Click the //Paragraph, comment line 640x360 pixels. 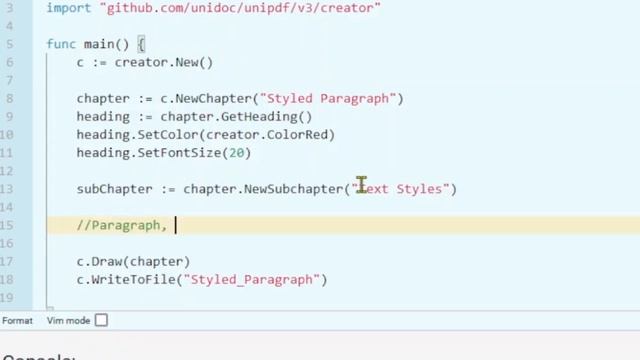click(122, 225)
